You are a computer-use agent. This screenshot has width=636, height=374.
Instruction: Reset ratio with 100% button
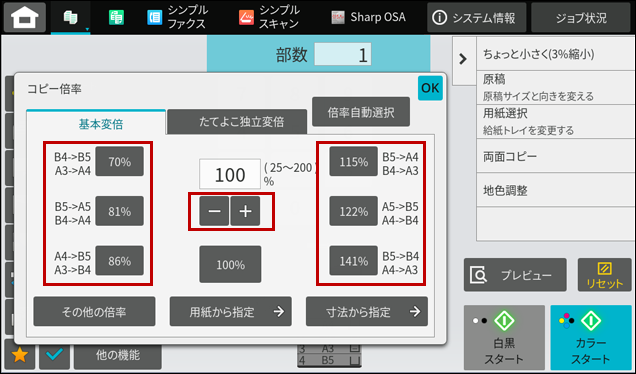pos(230,264)
